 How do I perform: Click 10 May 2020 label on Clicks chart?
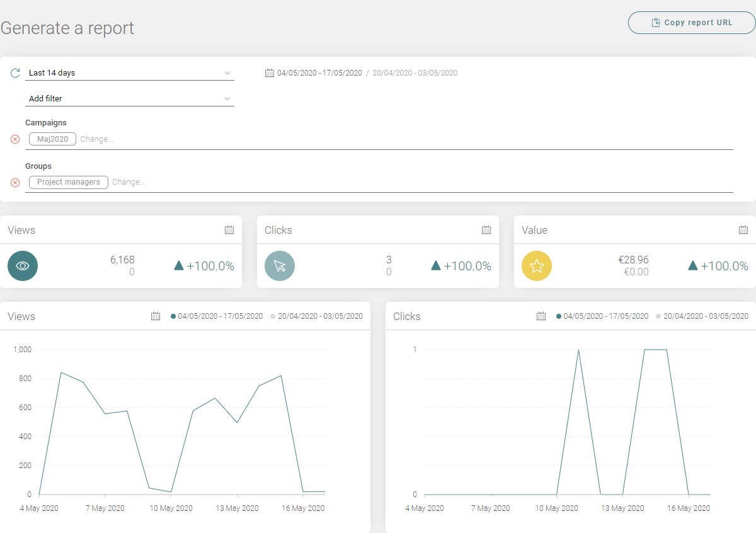[556, 508]
